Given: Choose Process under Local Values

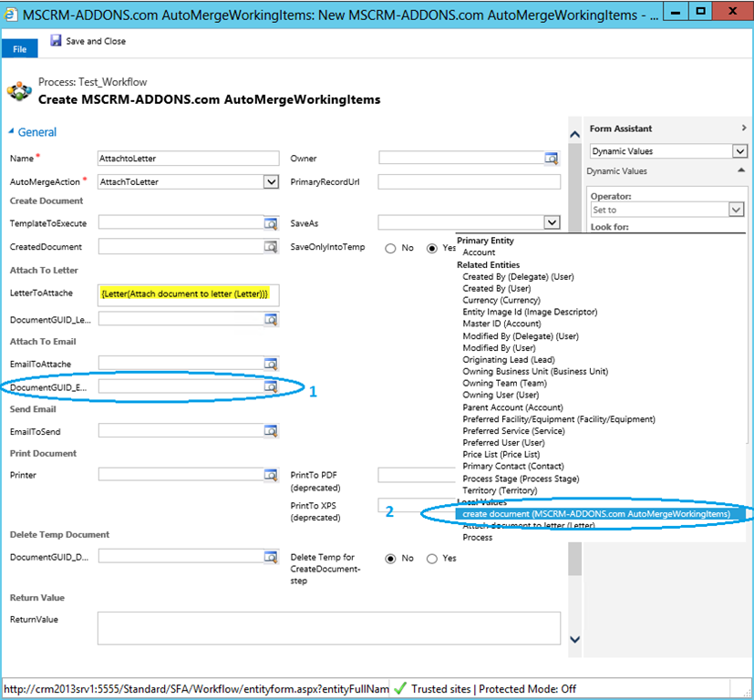Looking at the screenshot, I should click(478, 538).
